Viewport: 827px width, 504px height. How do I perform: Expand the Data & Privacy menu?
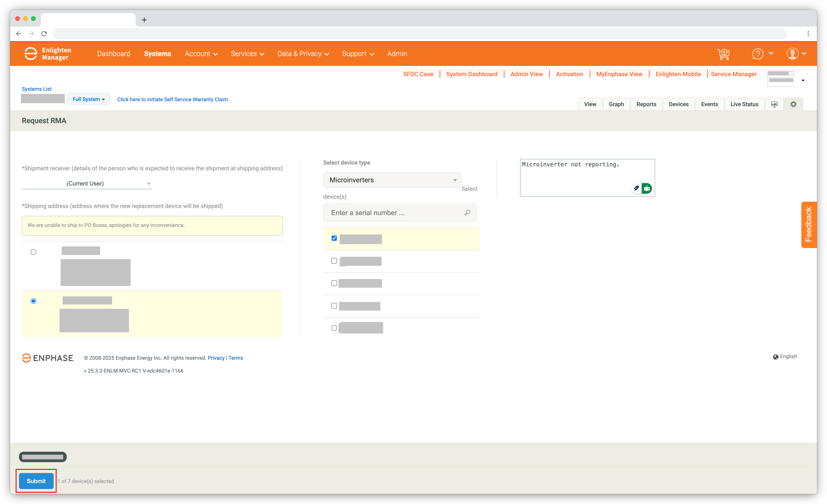[x=303, y=54]
